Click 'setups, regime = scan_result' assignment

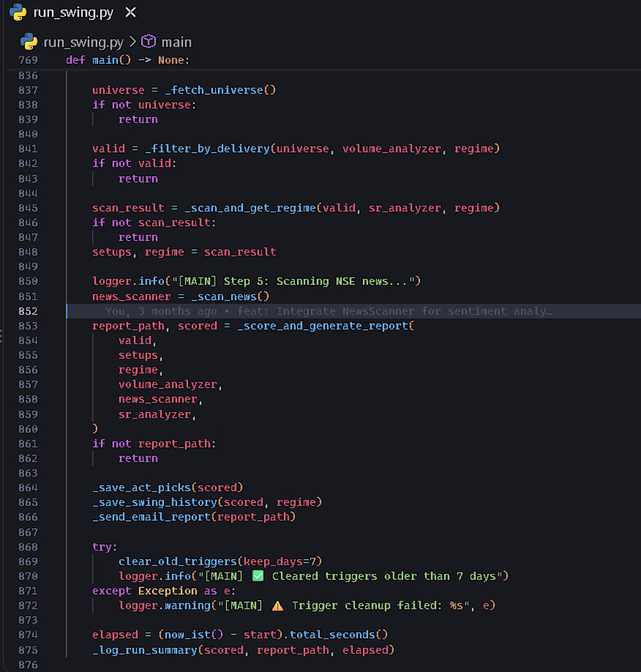[x=184, y=252]
